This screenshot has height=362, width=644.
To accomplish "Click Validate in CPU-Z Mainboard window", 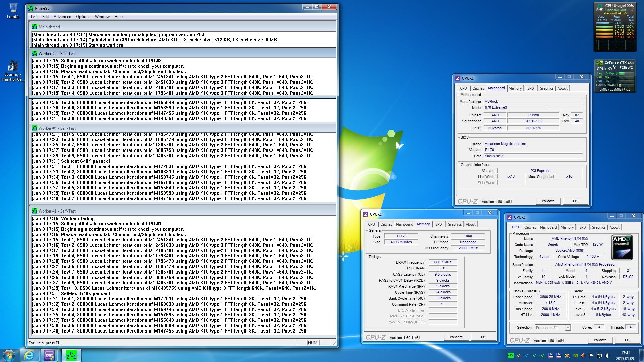I will [548, 201].
